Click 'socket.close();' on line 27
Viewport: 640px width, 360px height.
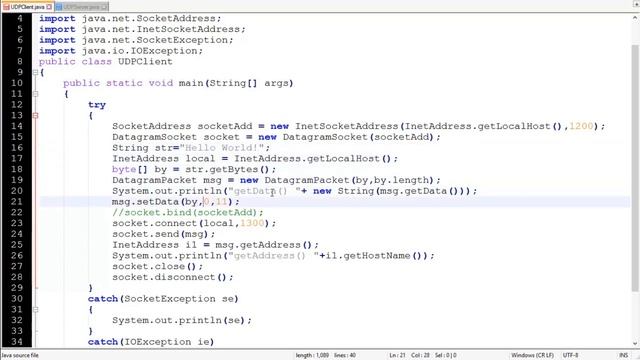click(158, 267)
